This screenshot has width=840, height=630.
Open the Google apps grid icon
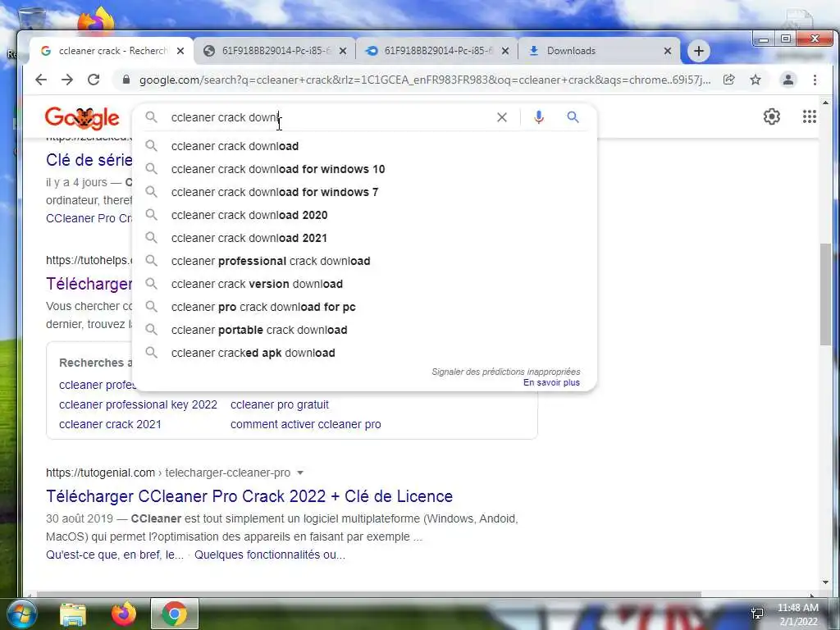[x=810, y=116]
